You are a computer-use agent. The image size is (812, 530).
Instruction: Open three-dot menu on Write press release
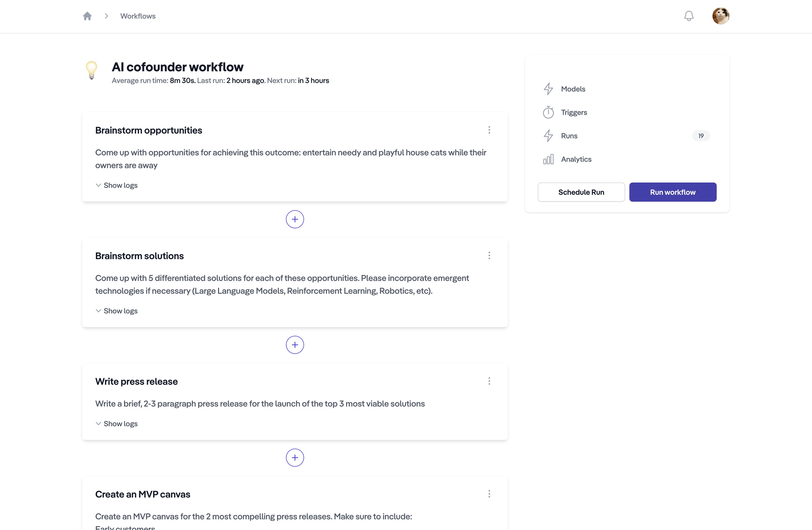pyautogui.click(x=489, y=381)
